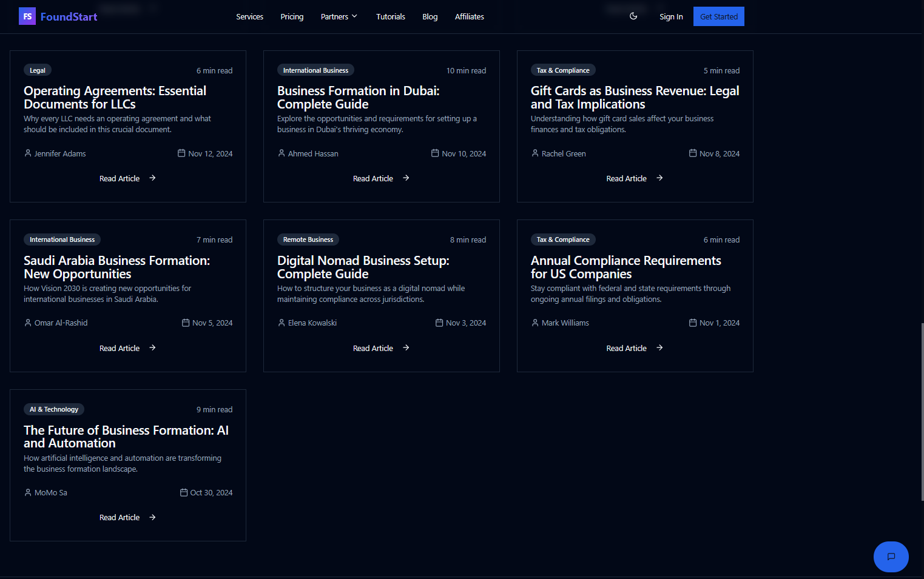Select Tax & Compliance tag on Gift Cards card
Image resolution: width=924 pixels, height=579 pixels.
click(563, 70)
